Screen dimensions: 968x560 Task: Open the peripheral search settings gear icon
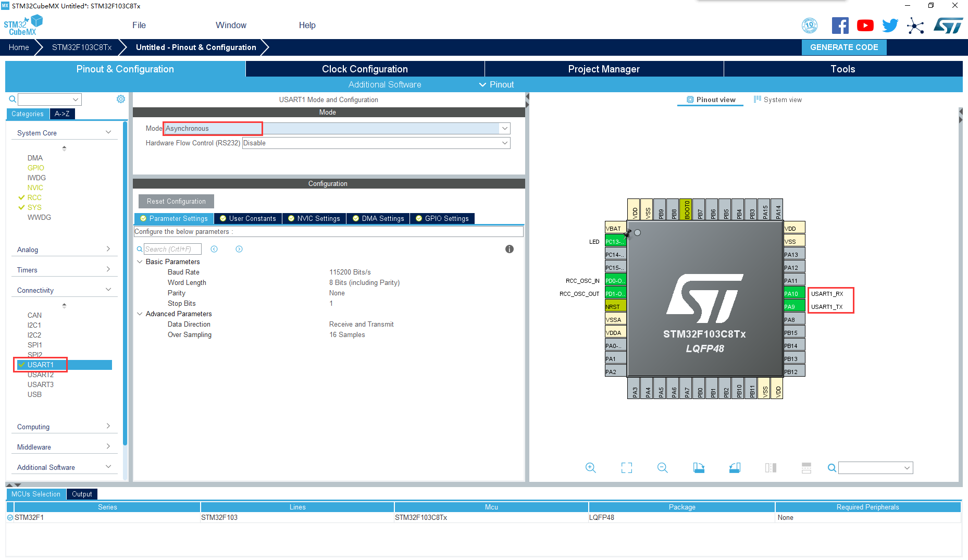click(121, 98)
